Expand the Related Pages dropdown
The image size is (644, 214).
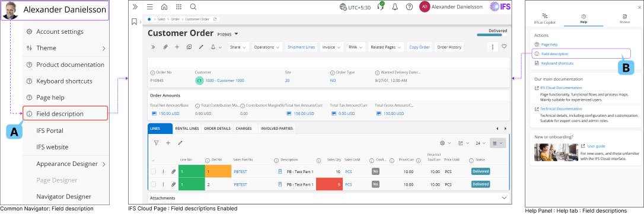386,47
